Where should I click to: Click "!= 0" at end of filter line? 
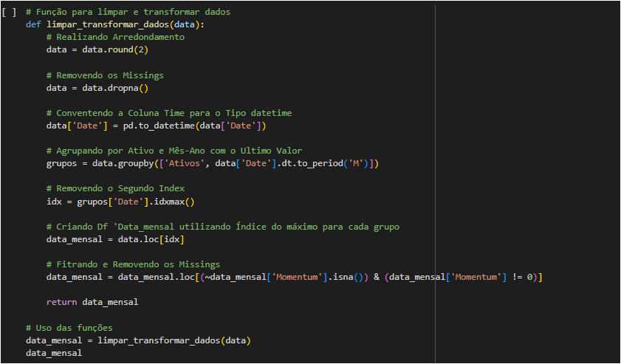[522, 277]
